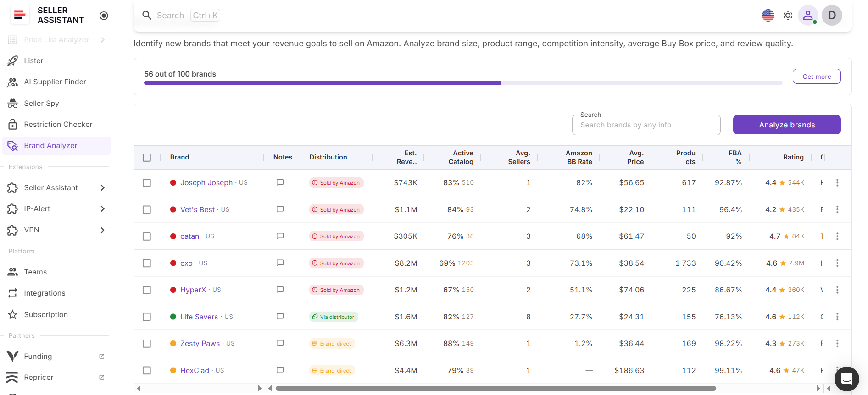The image size is (868, 395).
Task: Sort by Est. Revenue column header
Action: click(x=406, y=157)
